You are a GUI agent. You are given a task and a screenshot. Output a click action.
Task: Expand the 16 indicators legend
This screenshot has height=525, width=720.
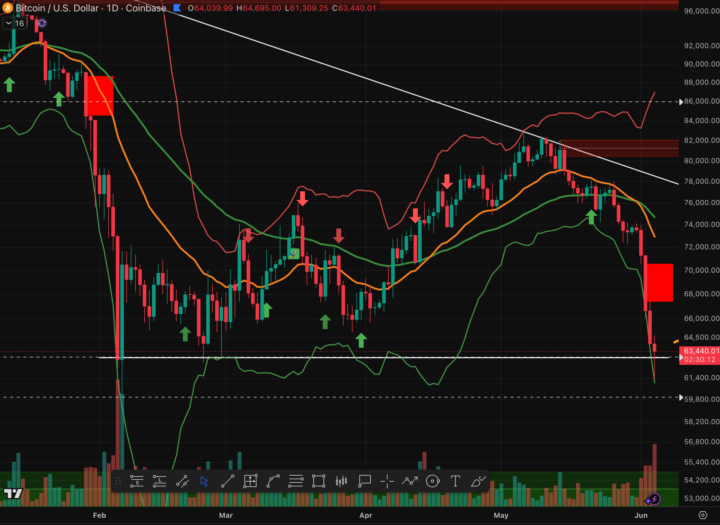14,23
